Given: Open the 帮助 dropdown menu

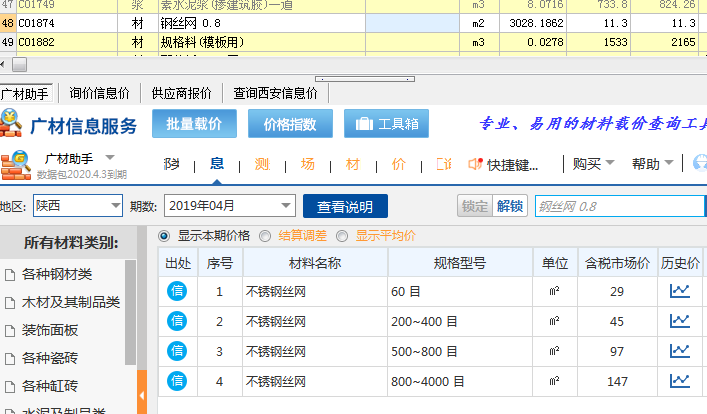Looking at the screenshot, I should pos(652,164).
